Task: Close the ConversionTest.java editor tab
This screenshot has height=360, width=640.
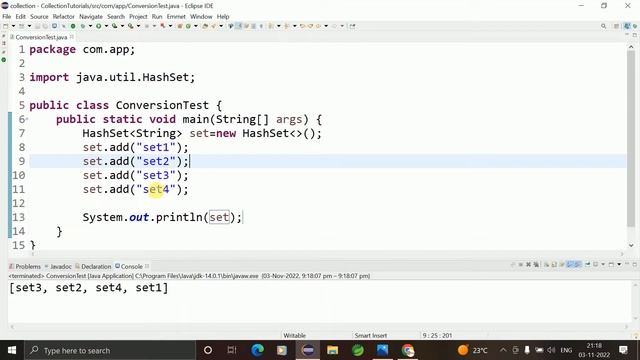Action: point(72,37)
